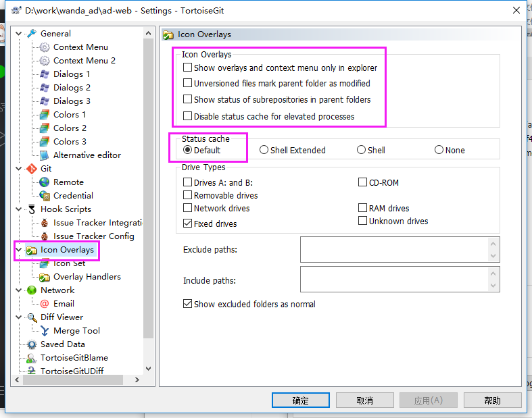Viewport: 532px width, 418px height.
Task: Select the Shell status cache radio button
Action: click(362, 150)
